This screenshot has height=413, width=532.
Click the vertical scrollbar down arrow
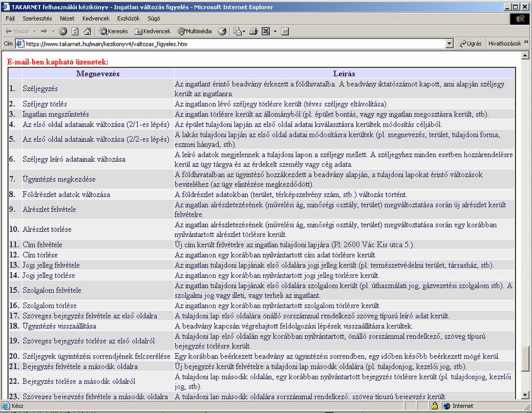click(x=525, y=395)
